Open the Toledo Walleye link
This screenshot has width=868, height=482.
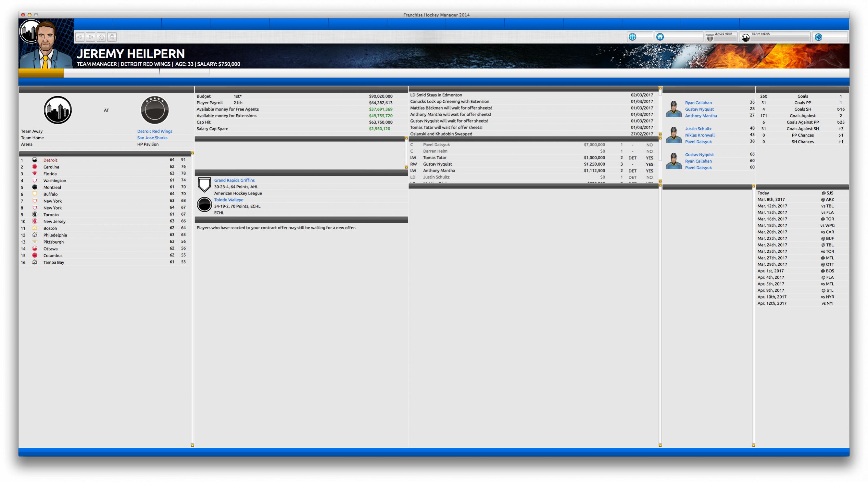click(x=229, y=200)
